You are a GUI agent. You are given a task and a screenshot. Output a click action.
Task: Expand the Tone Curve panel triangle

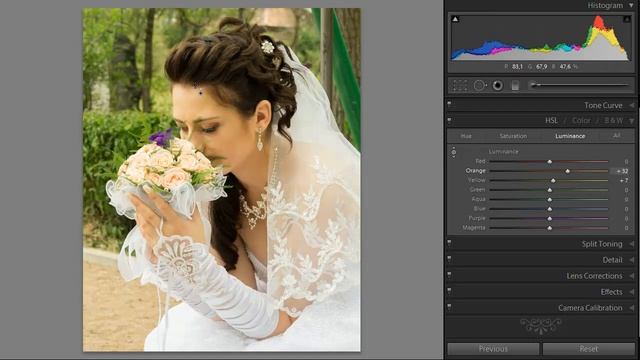[631, 105]
